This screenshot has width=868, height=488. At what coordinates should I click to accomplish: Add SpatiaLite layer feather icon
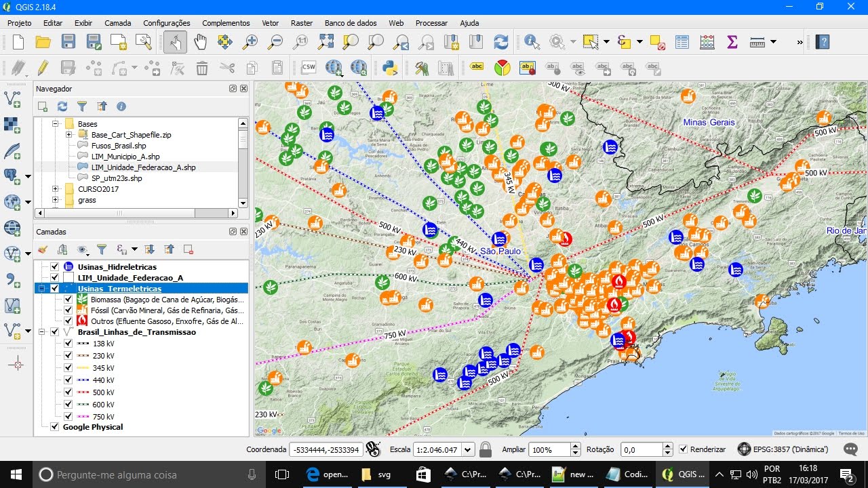12,150
